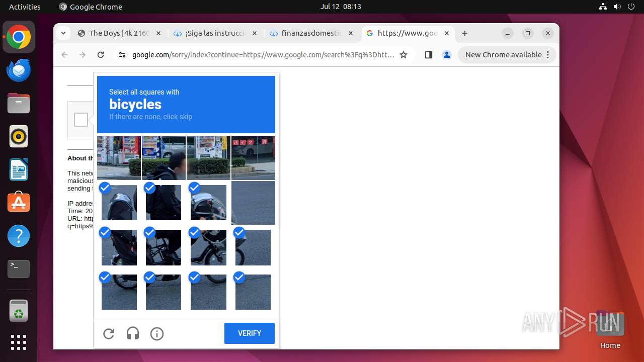This screenshot has height=362, width=644.
Task: Switch to the audio challenge headphones icon
Action: point(133,333)
